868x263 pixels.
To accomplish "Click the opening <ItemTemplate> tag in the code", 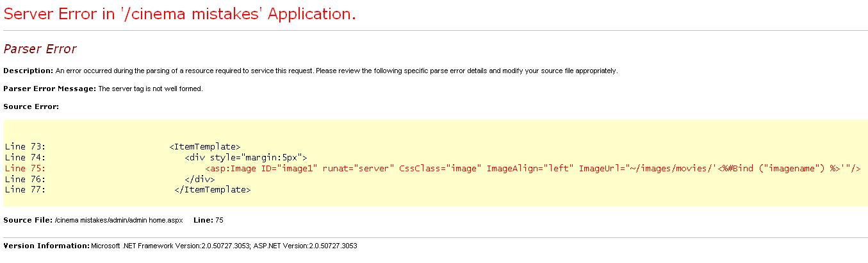I will [205, 147].
